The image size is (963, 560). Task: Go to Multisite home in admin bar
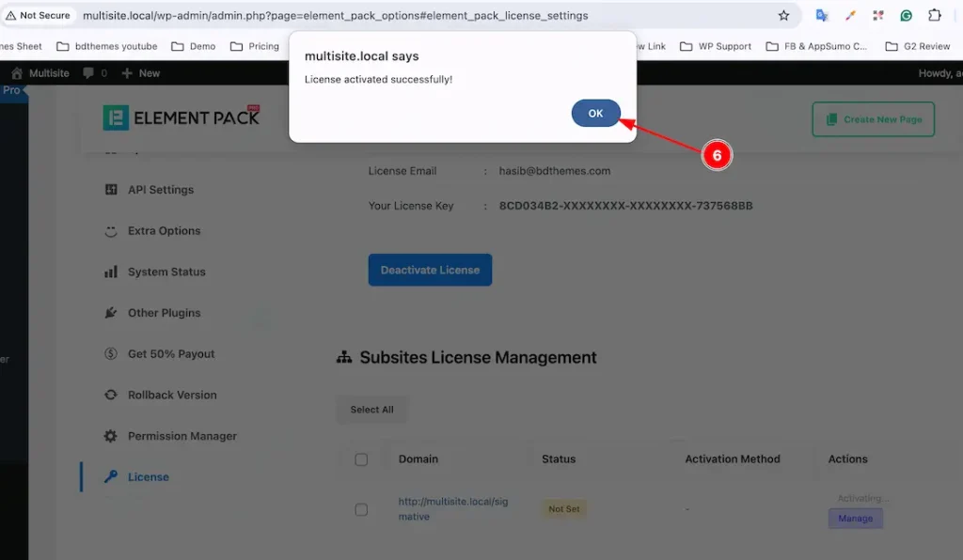(x=39, y=73)
